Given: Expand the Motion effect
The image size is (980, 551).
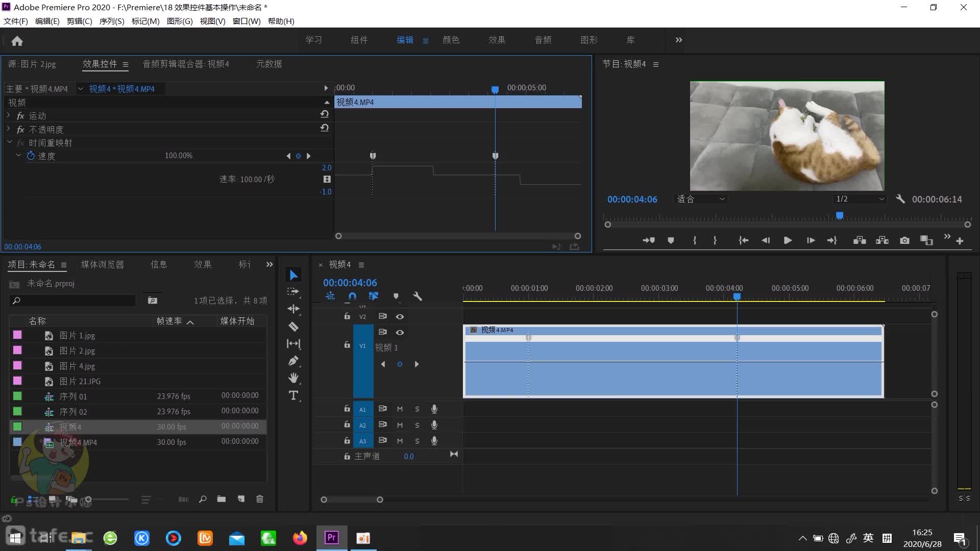Looking at the screenshot, I should [x=9, y=115].
